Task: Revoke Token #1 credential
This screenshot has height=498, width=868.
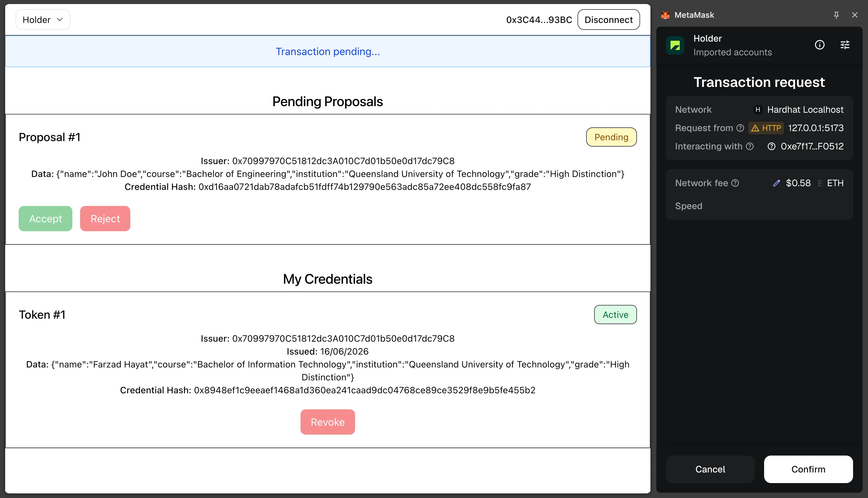Action: pyautogui.click(x=328, y=422)
